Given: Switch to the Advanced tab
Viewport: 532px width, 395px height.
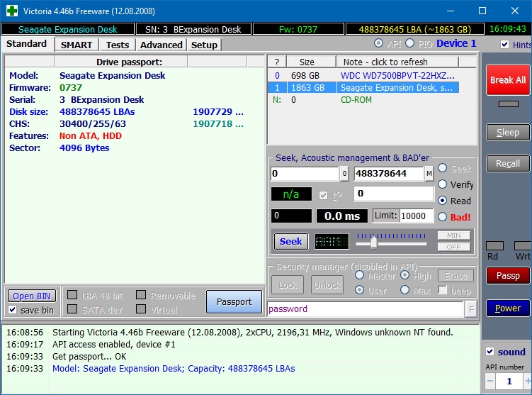Looking at the screenshot, I should (x=162, y=45).
